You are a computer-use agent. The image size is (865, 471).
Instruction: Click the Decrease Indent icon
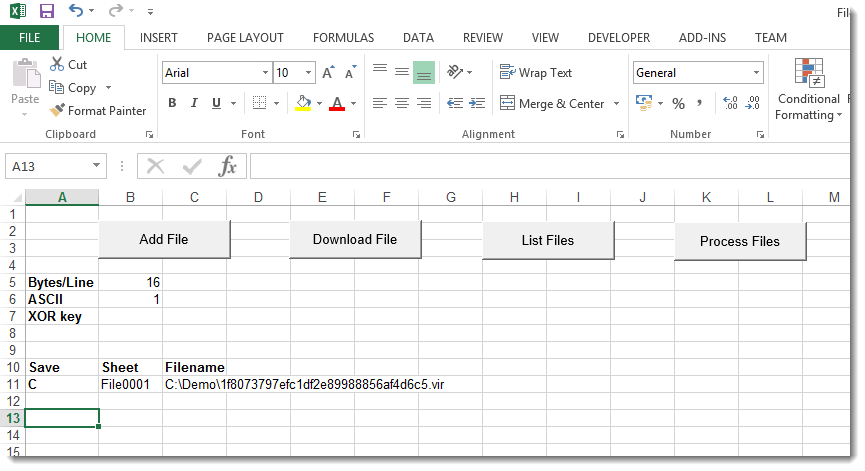[x=455, y=103]
